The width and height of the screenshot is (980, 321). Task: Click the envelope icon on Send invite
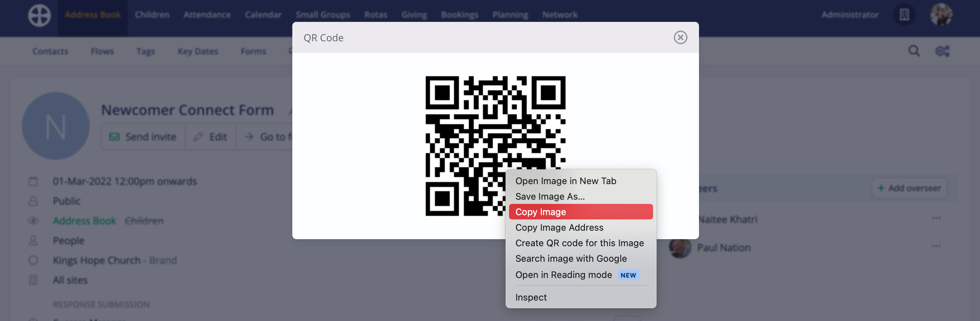click(114, 137)
